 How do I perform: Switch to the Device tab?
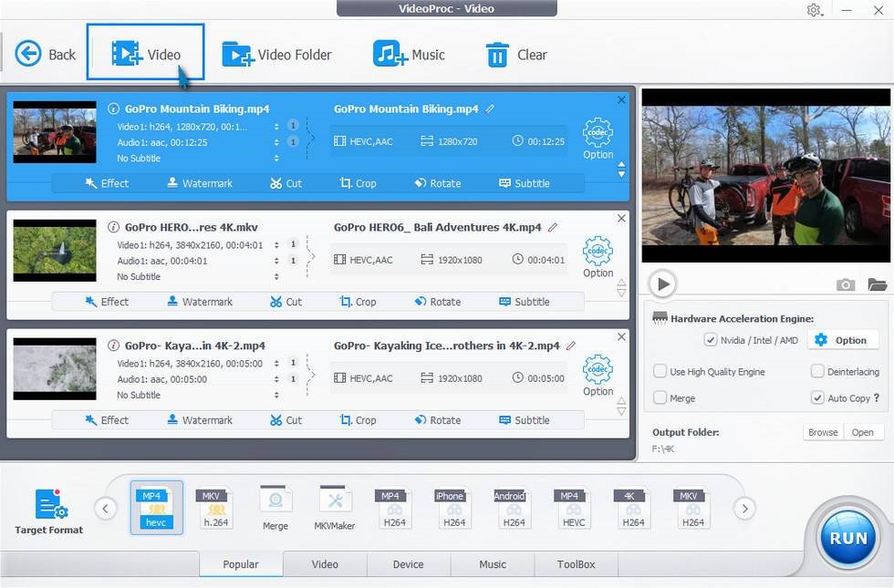click(x=409, y=564)
